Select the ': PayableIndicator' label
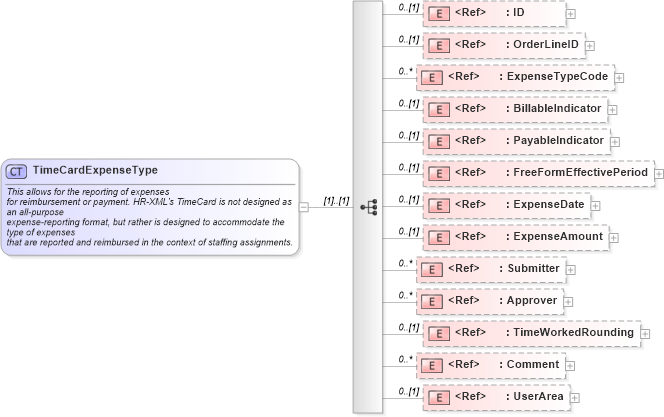This screenshot has height=417, width=664. (x=555, y=140)
